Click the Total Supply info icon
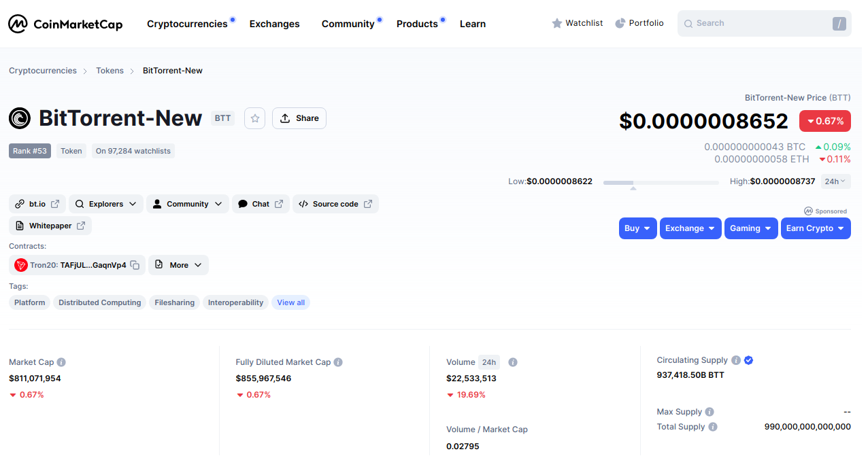Viewport: 868px width, 456px height. point(713,427)
